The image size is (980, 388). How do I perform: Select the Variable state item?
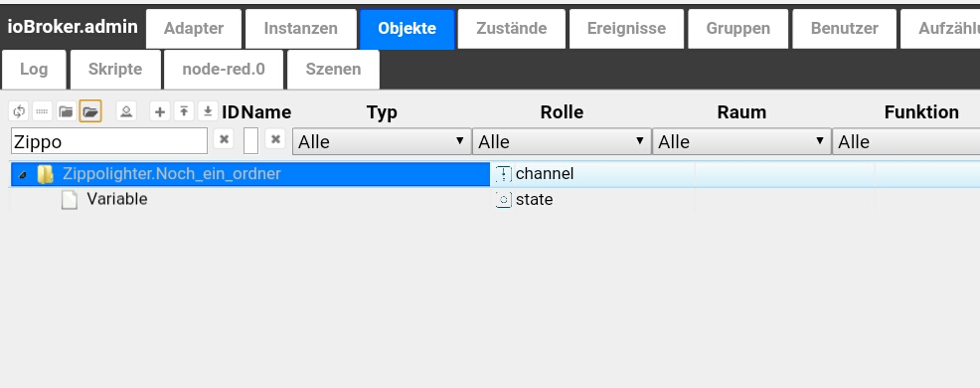pos(117,200)
